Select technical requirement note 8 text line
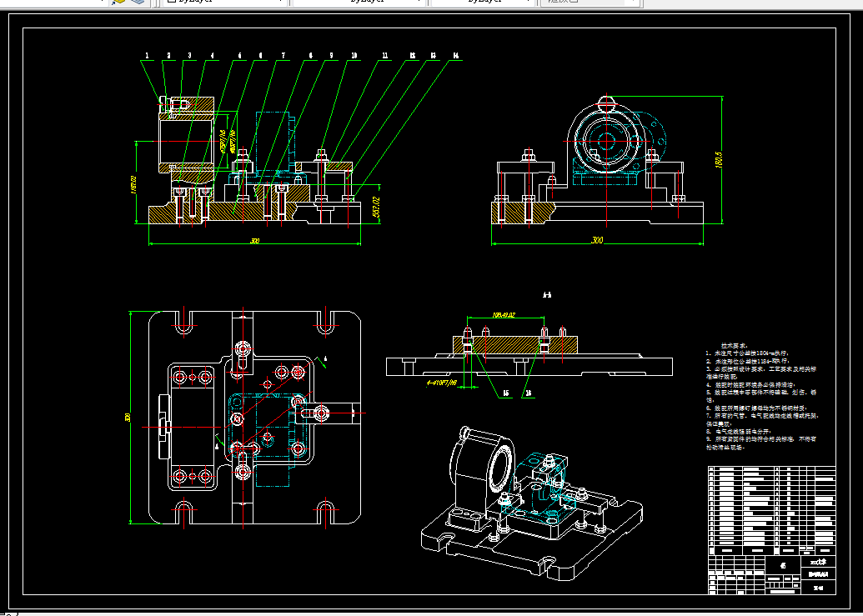This screenshot has width=863, height=616. (x=739, y=432)
